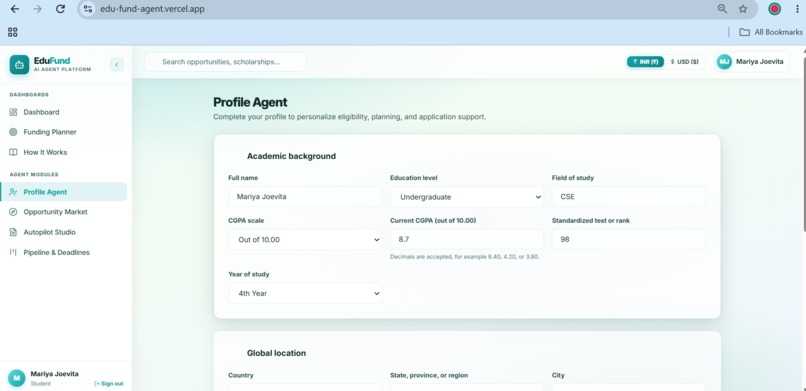
Task: Click the search opportunities field
Action: tap(225, 62)
